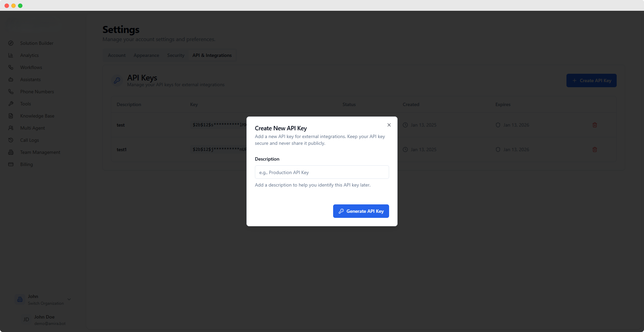Click the API key description field
Screen dimensions: 644x332
coord(322,172)
